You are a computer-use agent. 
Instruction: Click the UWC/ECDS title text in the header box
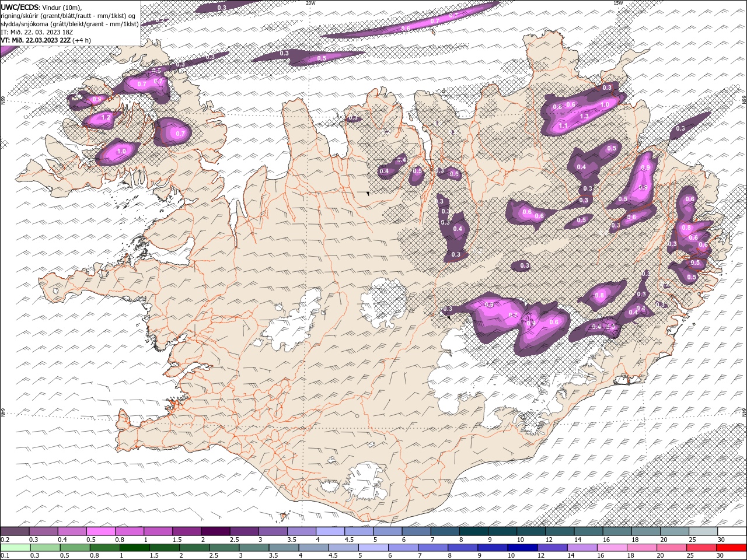click(x=20, y=7)
